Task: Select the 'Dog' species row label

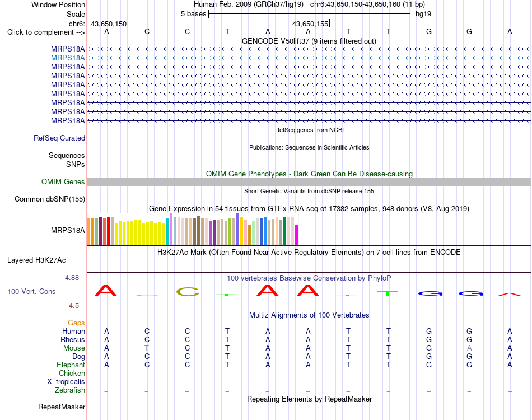Action: tap(79, 357)
